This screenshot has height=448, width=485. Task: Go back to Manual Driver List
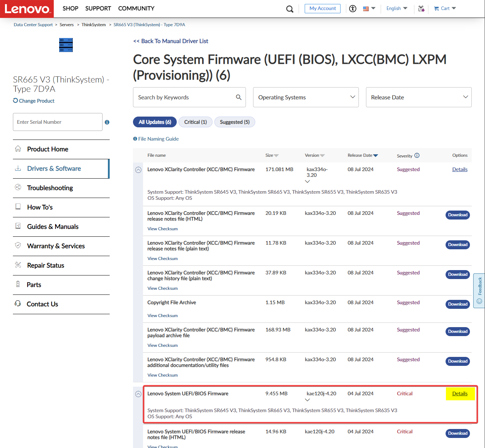[x=171, y=41]
